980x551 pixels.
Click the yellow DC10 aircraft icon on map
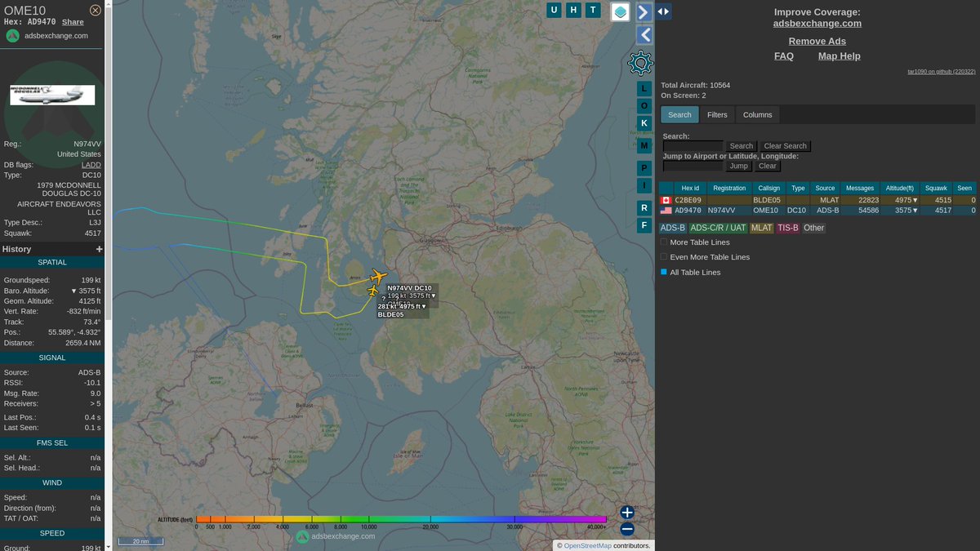378,277
